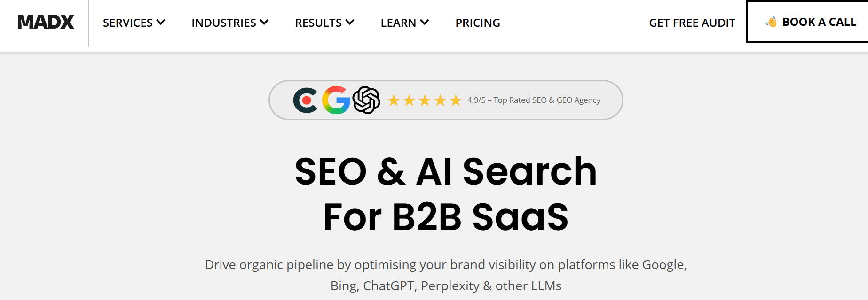Select the Google icon in the rating badge
Viewport: 868px width, 300px height.
click(x=336, y=100)
